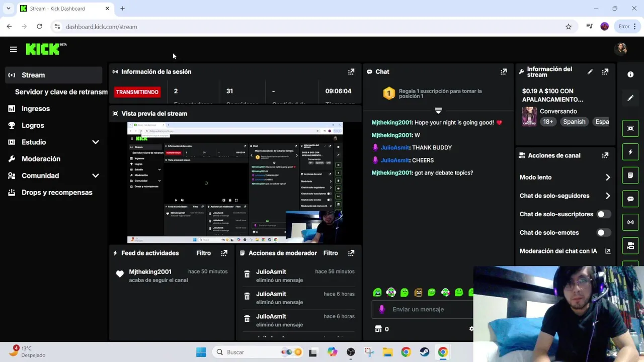Click Mjtheking2001 in debate topics message
The image size is (644, 362).
click(x=391, y=173)
